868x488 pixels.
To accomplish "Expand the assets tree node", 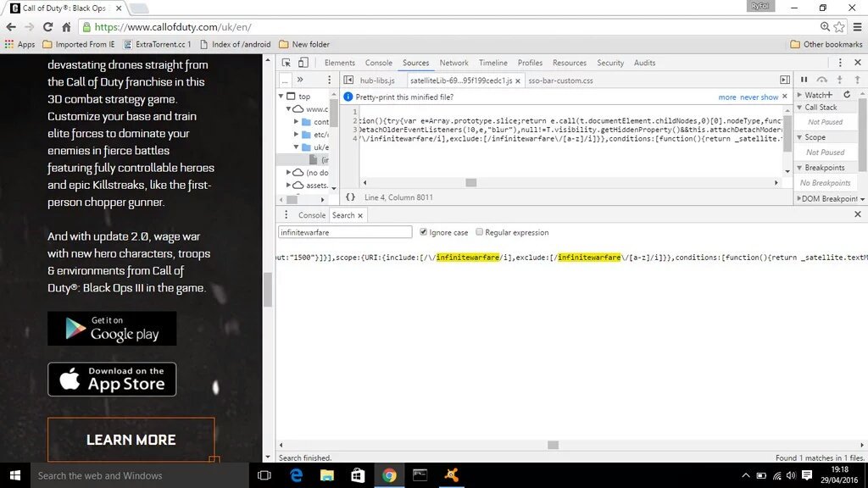I will coord(288,186).
